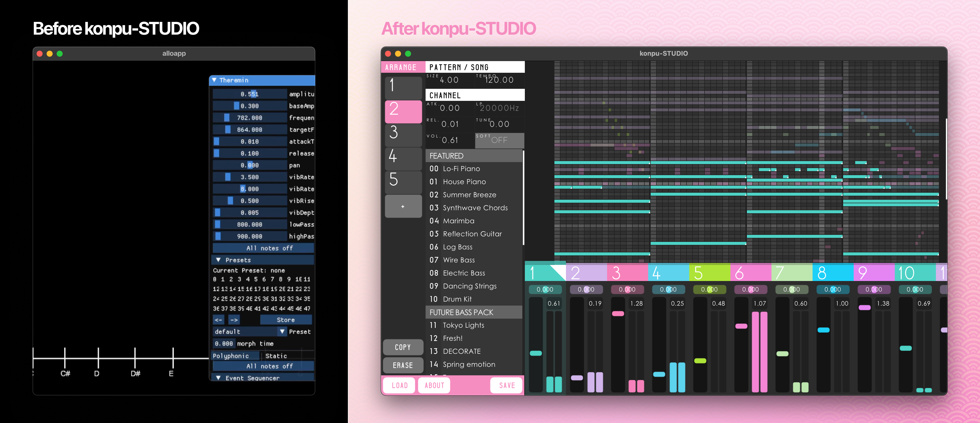The width and height of the screenshot is (980, 423).
Task: Select mixer channel 3 header
Action: (627, 273)
